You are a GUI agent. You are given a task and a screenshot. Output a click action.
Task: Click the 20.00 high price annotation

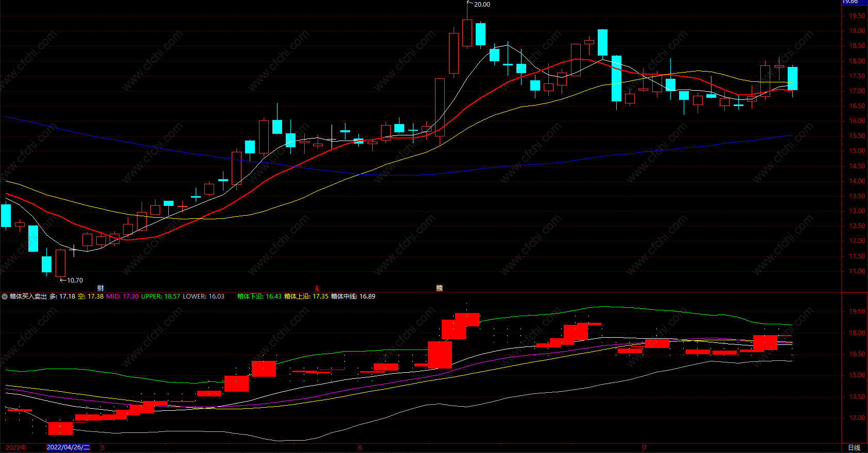coord(482,4)
